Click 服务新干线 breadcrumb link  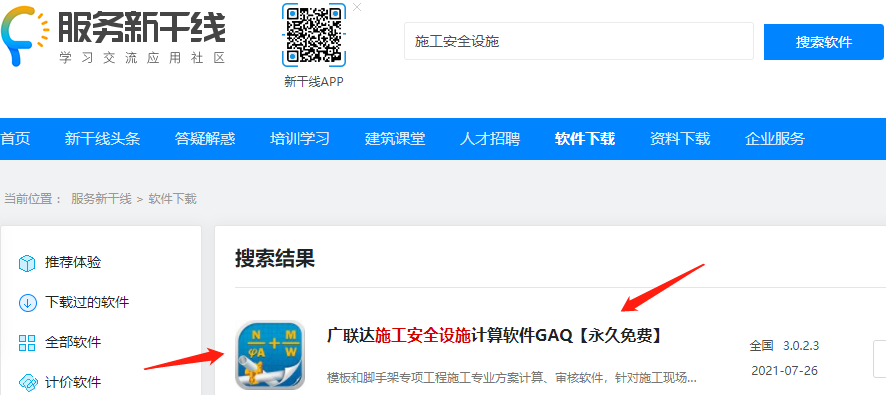101,199
